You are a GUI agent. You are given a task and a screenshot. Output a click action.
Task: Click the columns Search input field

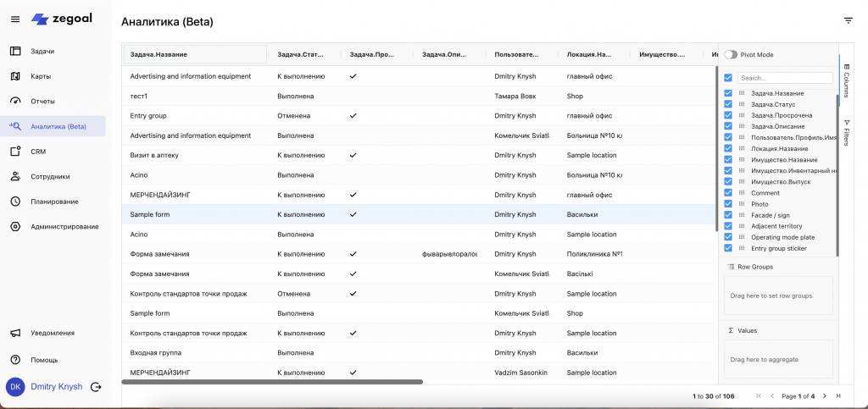pyautogui.click(x=784, y=77)
